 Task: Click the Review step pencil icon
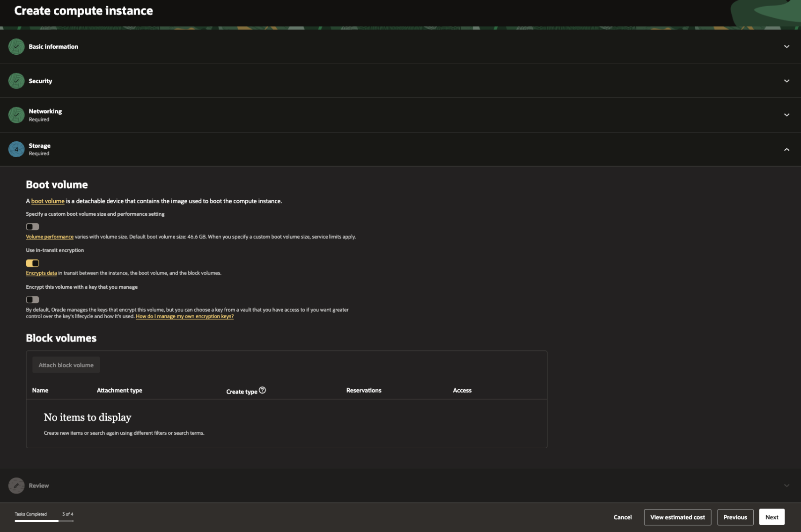pyautogui.click(x=16, y=486)
